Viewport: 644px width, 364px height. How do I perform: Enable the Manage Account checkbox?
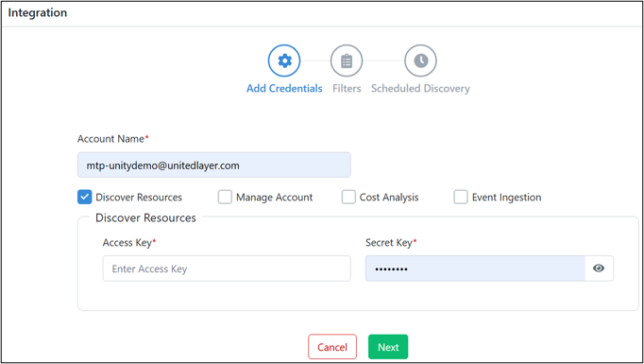pyautogui.click(x=225, y=197)
